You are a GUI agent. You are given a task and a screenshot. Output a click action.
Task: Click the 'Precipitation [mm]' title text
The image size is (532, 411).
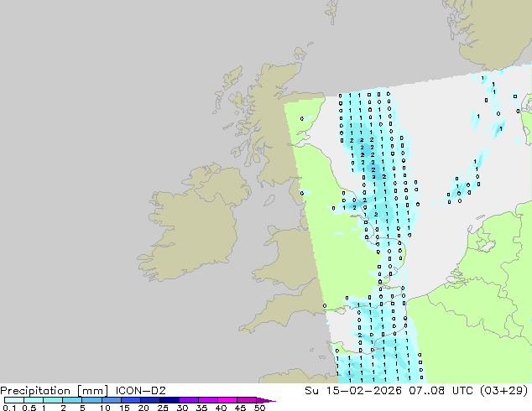tap(55, 391)
